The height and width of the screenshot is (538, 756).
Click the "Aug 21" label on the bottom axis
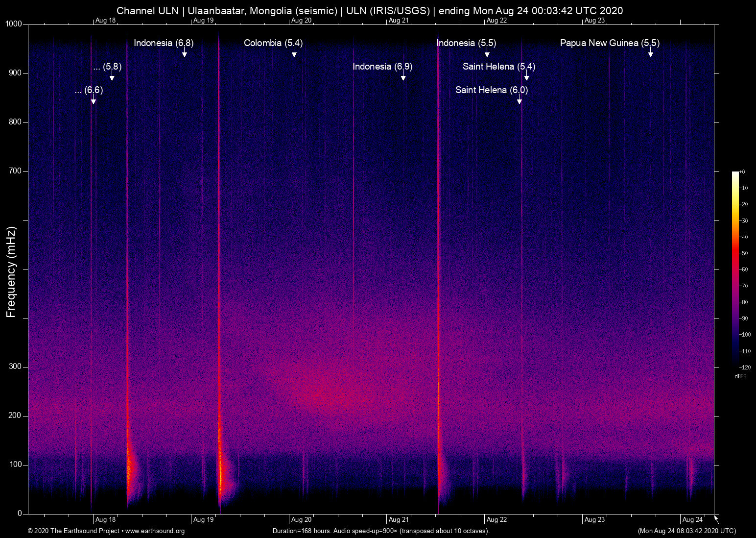click(399, 520)
